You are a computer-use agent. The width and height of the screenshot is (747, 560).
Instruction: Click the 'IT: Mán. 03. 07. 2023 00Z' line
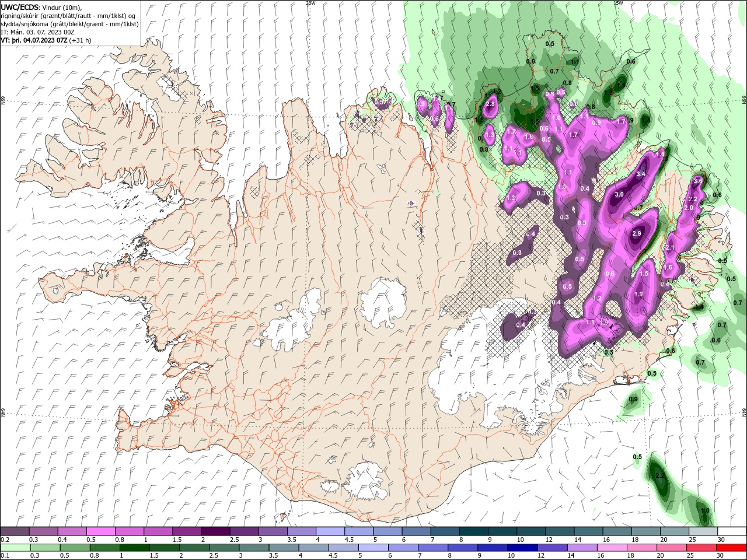click(37, 32)
